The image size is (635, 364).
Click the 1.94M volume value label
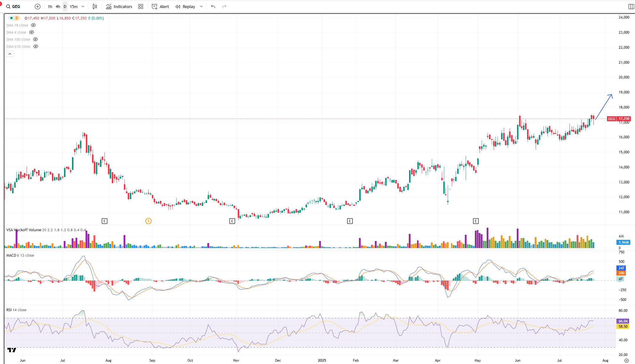coord(623,242)
